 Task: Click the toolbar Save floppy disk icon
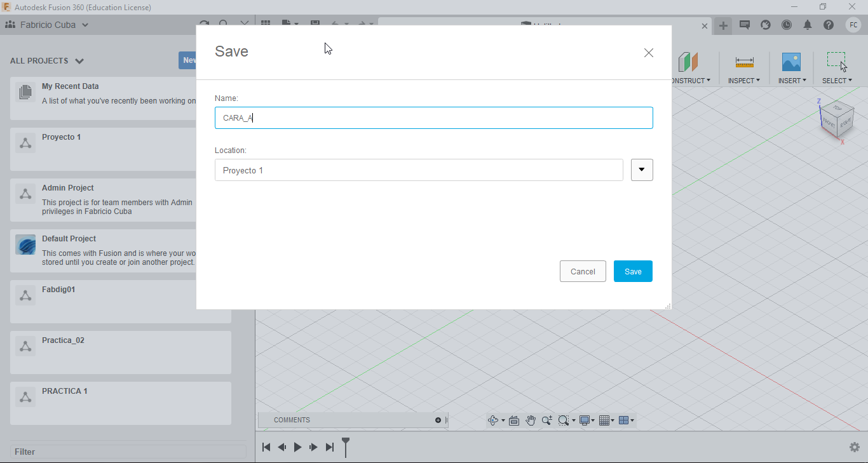(x=315, y=24)
